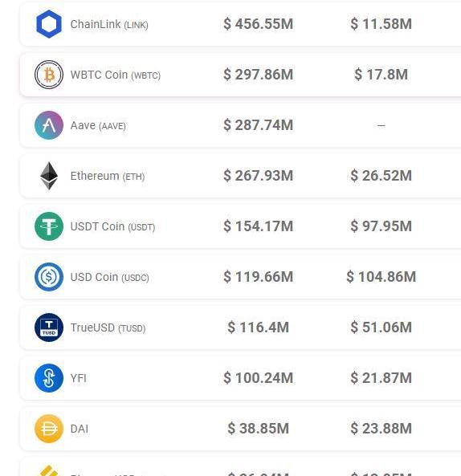Viewport: 461px width, 476px height.
Task: Click ChainLink market size $456.55M
Action: coord(258,24)
